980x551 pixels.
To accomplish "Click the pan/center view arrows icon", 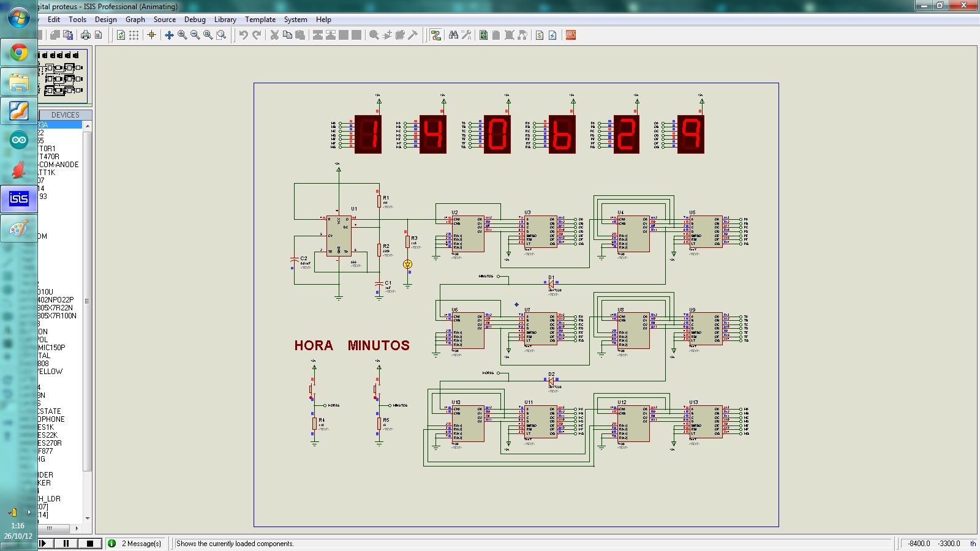I will point(169,36).
